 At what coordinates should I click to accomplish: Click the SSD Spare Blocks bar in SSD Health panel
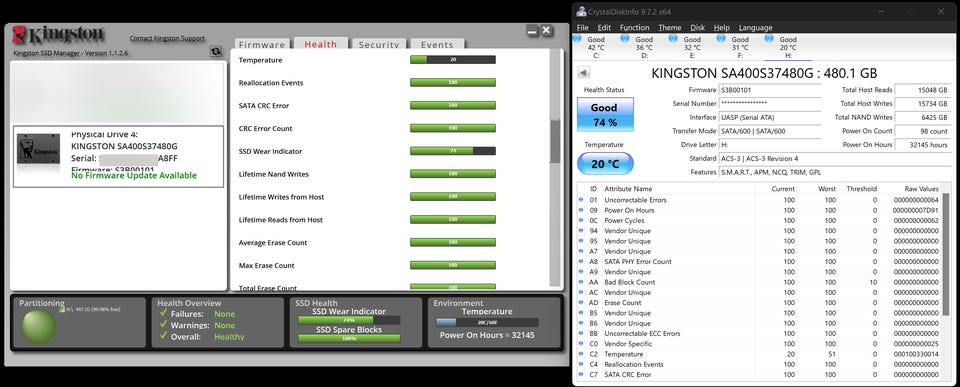coord(349,338)
